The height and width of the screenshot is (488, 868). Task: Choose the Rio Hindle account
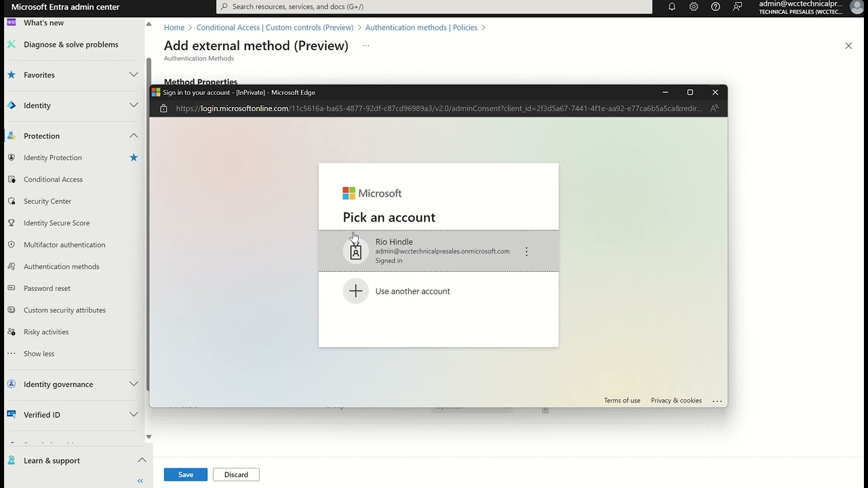pos(439,251)
